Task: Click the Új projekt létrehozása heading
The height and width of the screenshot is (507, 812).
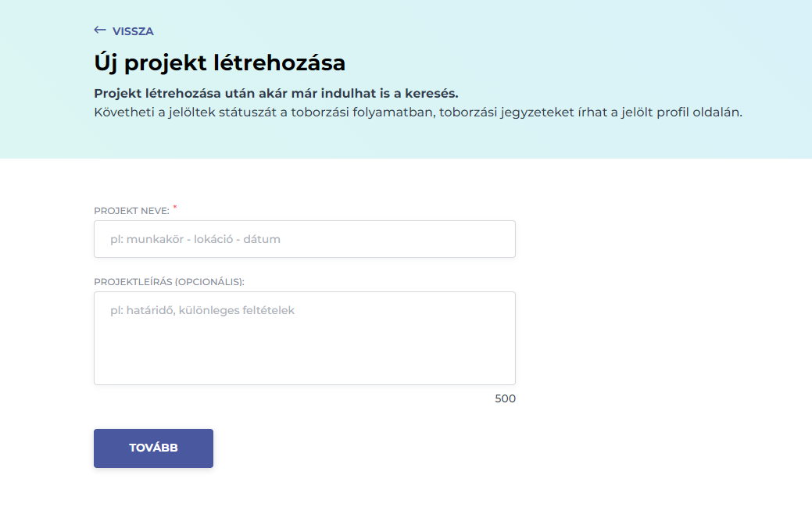Action: pos(220,62)
